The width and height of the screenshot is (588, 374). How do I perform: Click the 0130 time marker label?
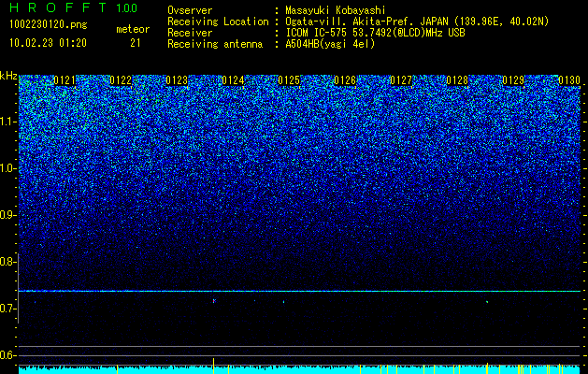pos(569,80)
